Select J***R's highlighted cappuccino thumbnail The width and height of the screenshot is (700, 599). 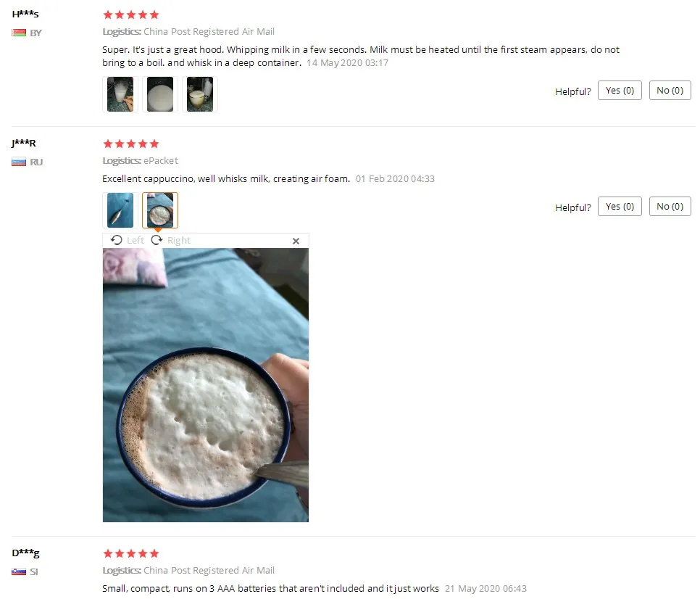160,210
